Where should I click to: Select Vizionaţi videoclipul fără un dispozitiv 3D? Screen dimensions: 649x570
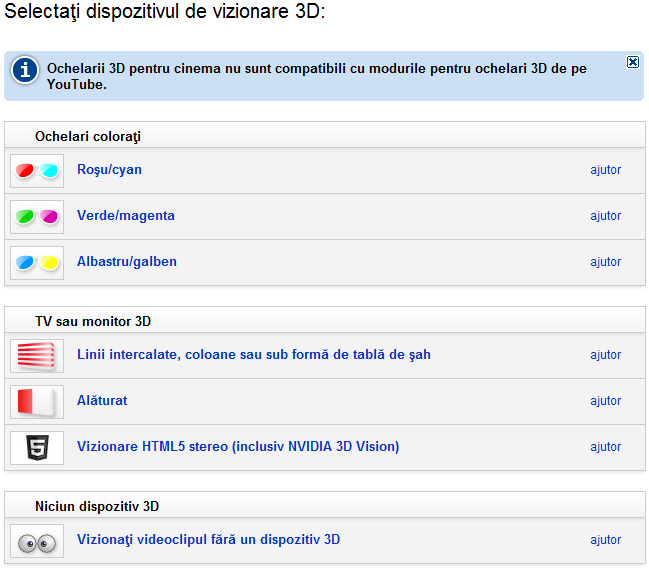point(208,540)
